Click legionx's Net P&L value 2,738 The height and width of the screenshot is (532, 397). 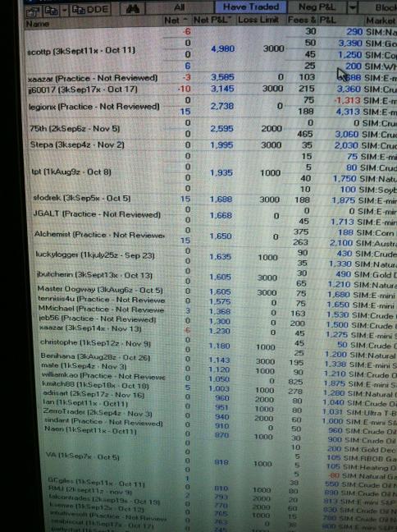(x=222, y=106)
